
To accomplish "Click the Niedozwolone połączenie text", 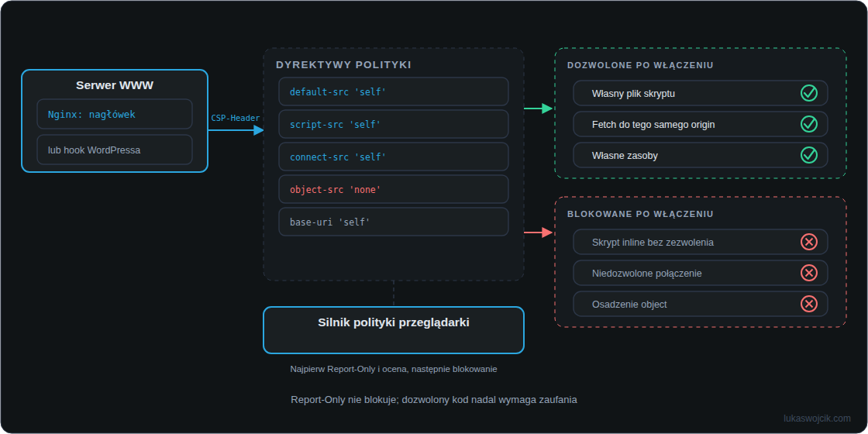I will coord(646,274).
